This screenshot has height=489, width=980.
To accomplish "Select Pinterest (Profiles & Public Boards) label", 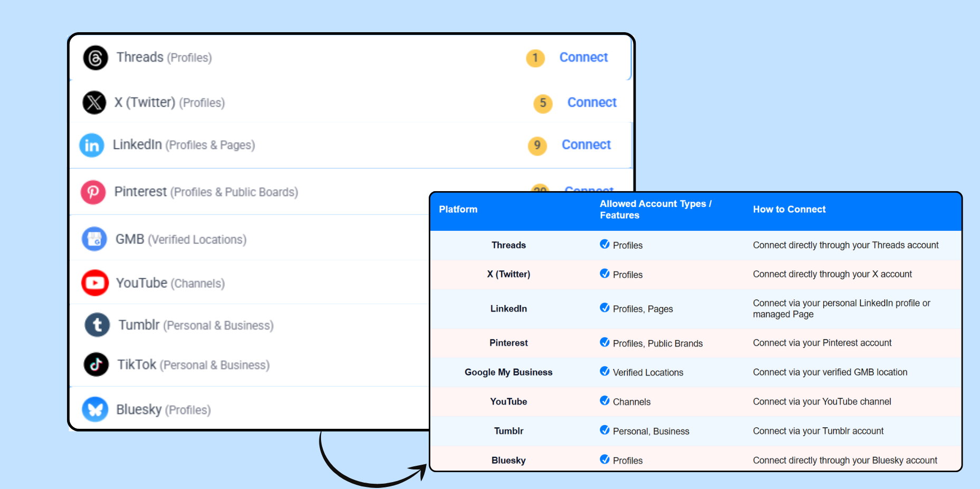I will pyautogui.click(x=206, y=192).
